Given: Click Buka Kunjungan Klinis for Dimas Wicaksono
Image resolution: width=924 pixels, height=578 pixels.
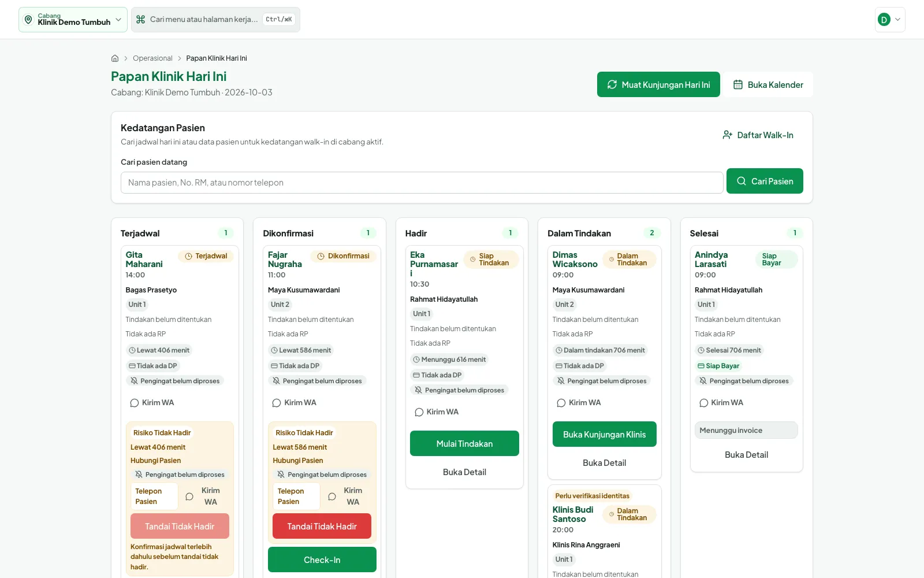Looking at the screenshot, I should (605, 434).
